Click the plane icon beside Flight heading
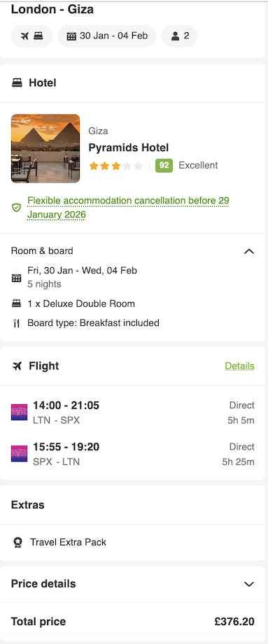The width and height of the screenshot is (268, 644). coord(17,366)
